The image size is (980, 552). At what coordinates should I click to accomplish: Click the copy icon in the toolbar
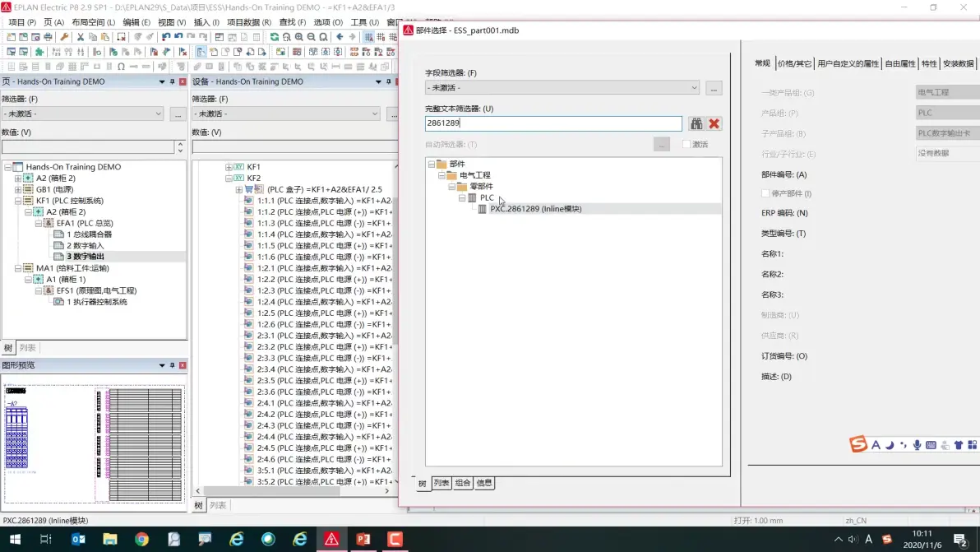click(x=93, y=37)
